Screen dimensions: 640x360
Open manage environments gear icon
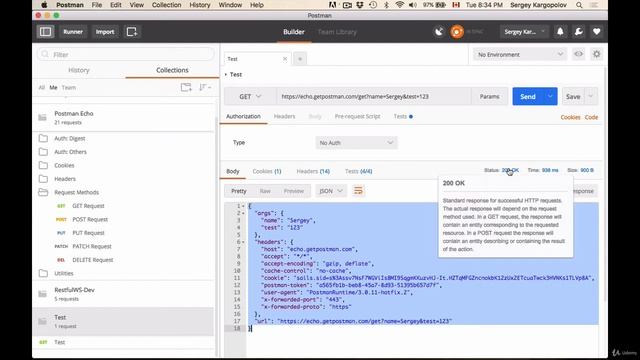[596, 54]
